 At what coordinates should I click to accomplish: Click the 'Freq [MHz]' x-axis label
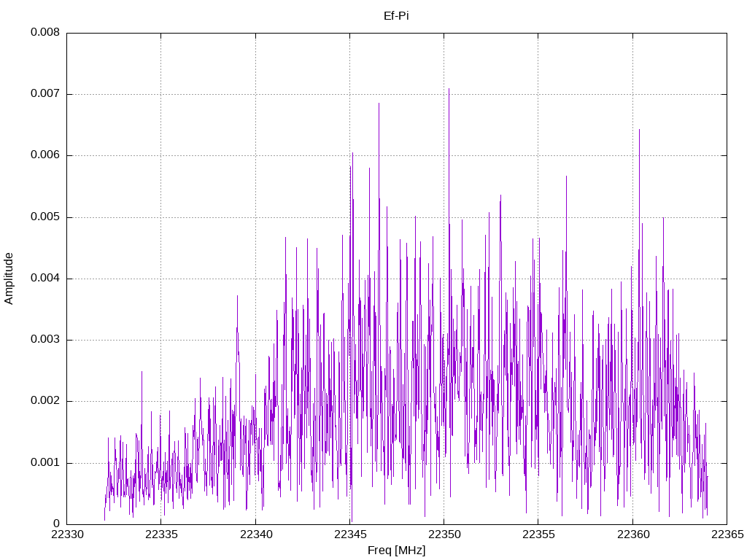396,551
